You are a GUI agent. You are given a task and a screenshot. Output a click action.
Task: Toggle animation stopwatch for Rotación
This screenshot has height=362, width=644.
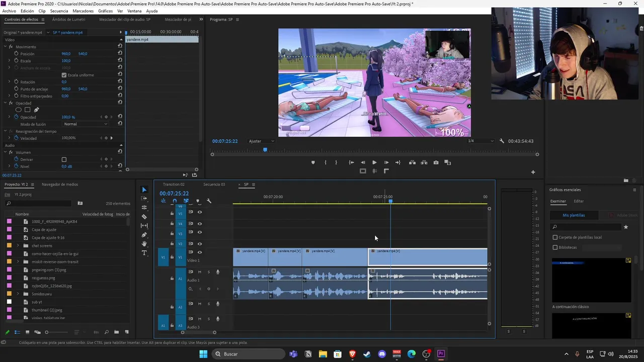[x=16, y=81]
